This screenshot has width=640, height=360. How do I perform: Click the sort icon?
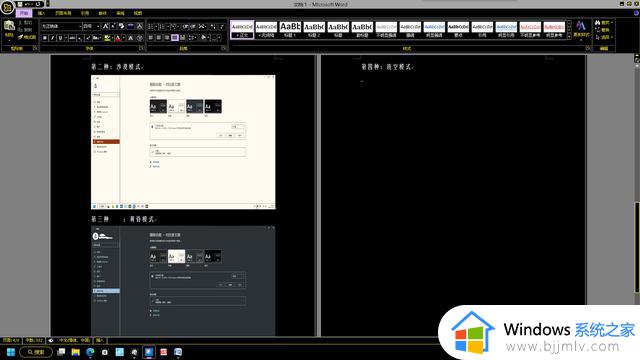point(213,27)
